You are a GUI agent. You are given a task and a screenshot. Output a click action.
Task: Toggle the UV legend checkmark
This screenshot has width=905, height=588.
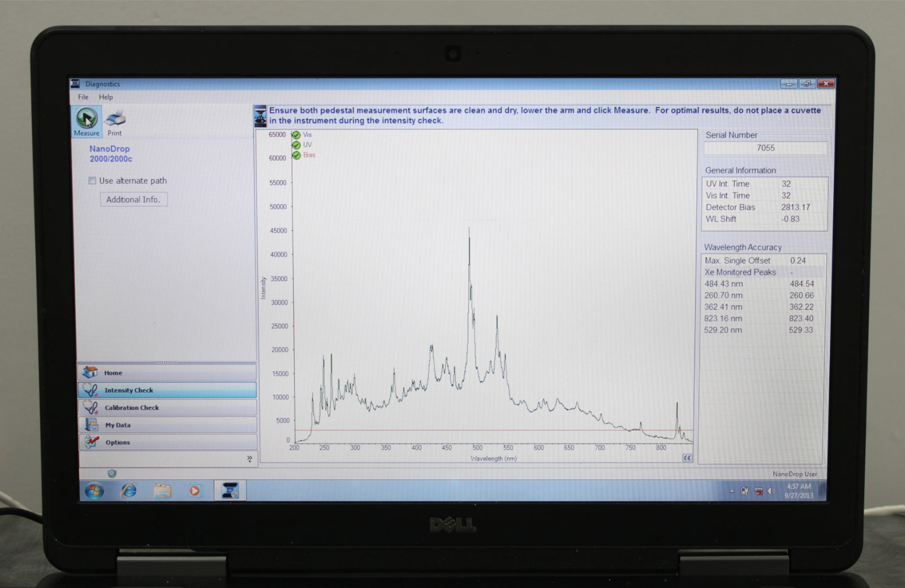(296, 145)
